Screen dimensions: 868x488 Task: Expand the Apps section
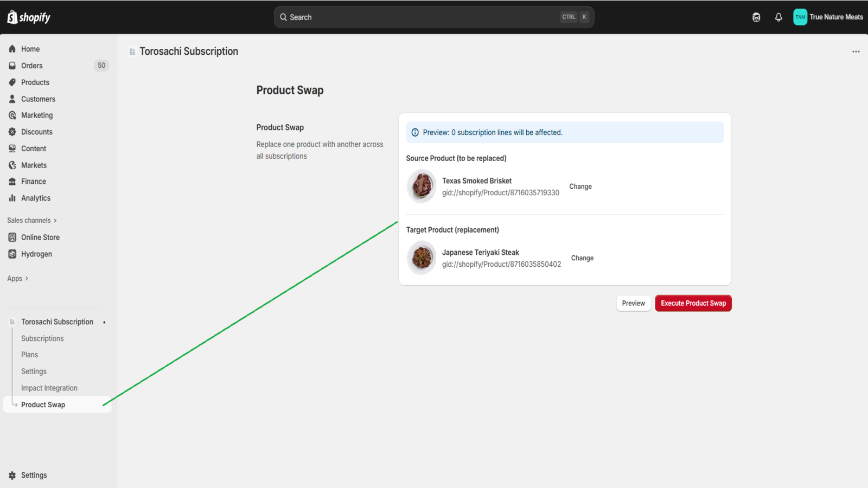[18, 279]
